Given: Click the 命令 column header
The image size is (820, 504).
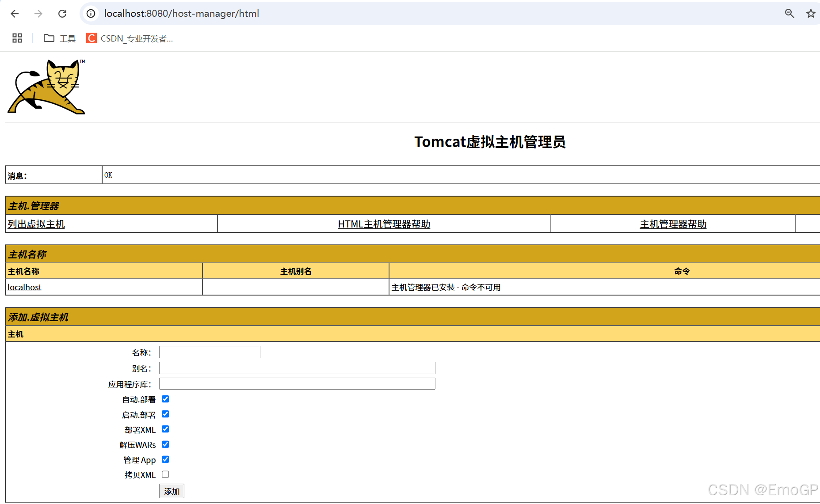Looking at the screenshot, I should point(682,271).
